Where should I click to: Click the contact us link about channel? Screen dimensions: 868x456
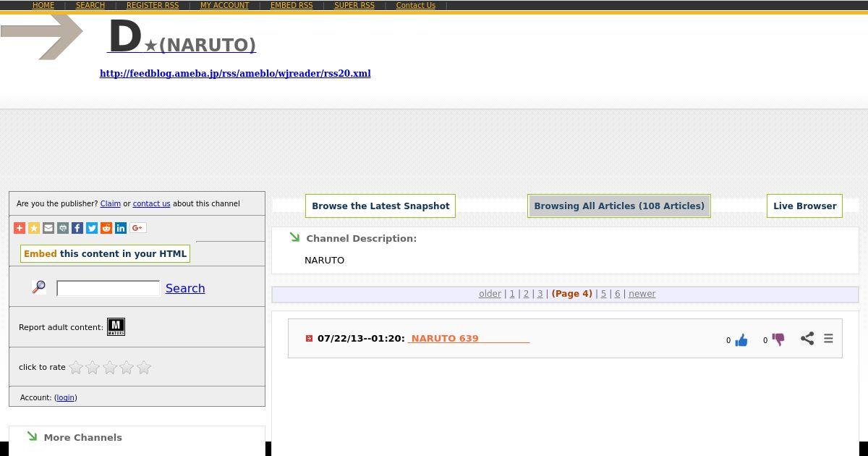151,203
